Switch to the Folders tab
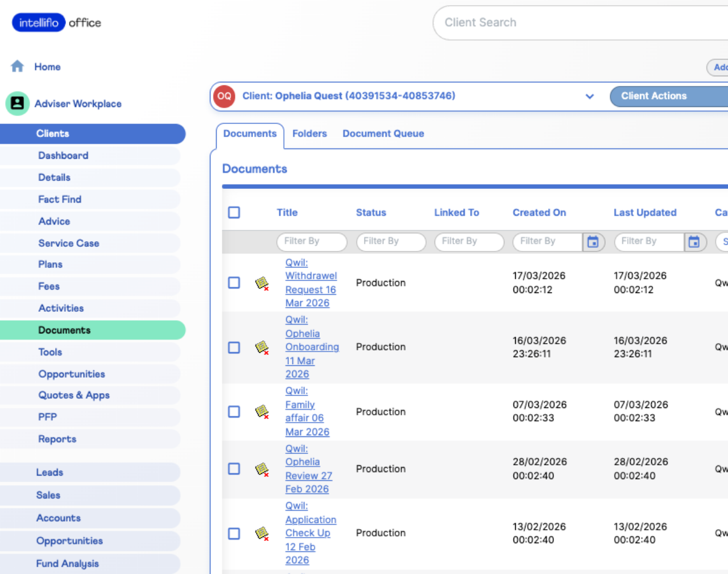The height and width of the screenshot is (574, 728). [x=309, y=134]
